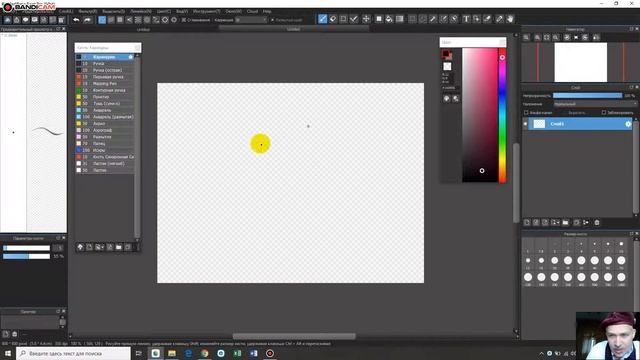
Task: Select the Hand pan tool
Action: point(510,19)
